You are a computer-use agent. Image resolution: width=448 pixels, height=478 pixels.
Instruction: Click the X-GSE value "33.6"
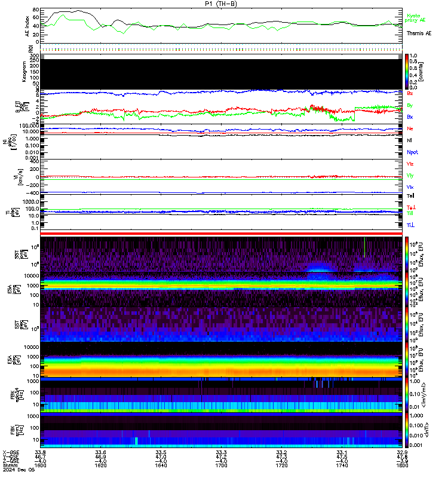(x=100, y=452)
